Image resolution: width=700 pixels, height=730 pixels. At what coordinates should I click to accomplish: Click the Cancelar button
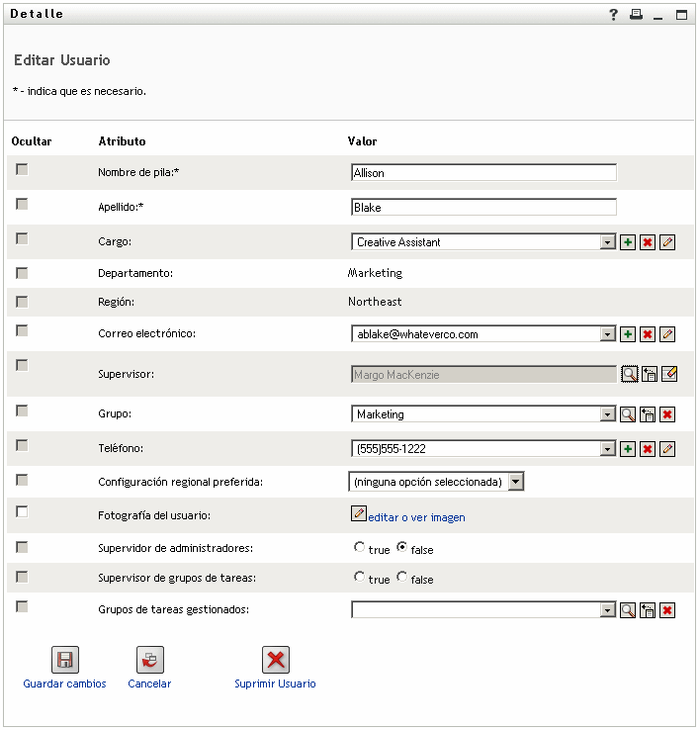pos(150,662)
